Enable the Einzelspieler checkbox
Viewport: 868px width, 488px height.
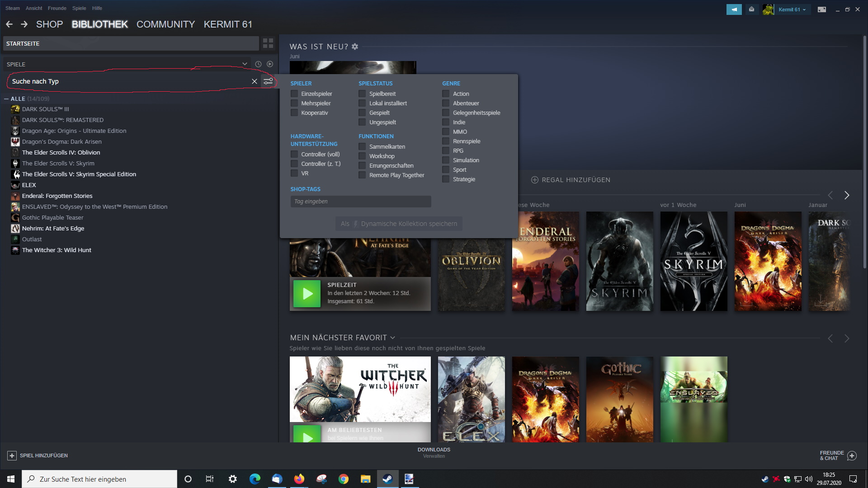(294, 94)
